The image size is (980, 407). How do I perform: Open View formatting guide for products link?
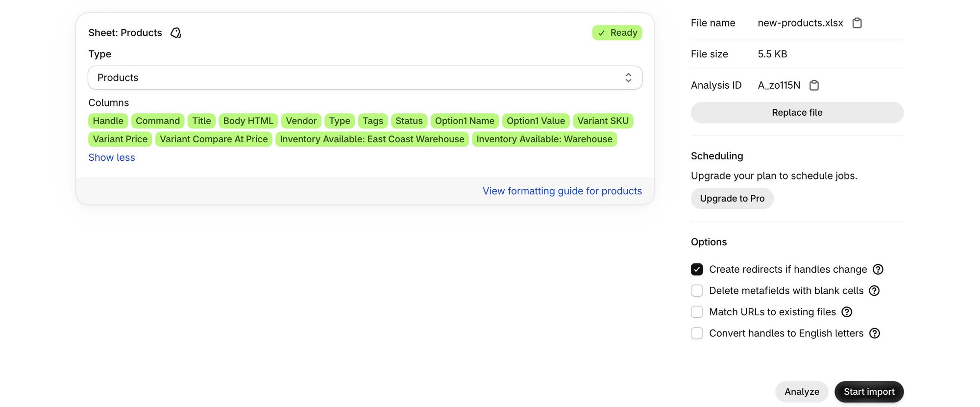tap(562, 191)
